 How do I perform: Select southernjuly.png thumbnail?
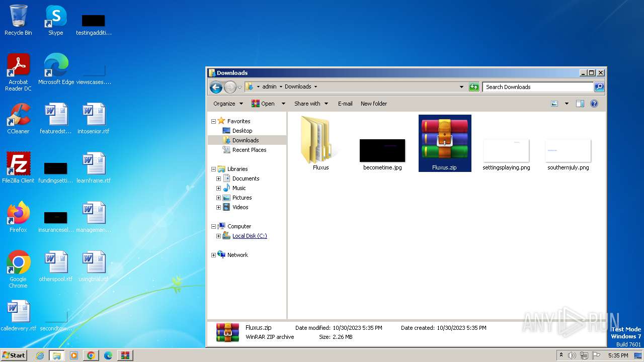tap(568, 154)
